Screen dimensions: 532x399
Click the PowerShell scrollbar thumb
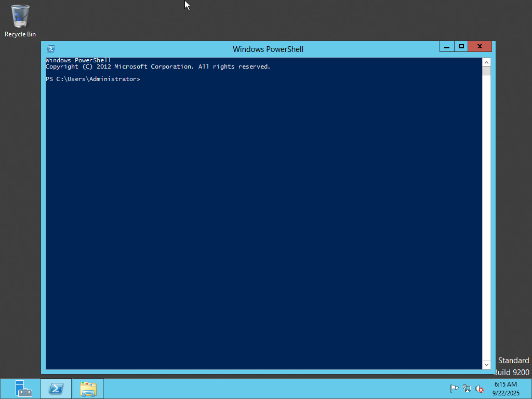[486, 71]
